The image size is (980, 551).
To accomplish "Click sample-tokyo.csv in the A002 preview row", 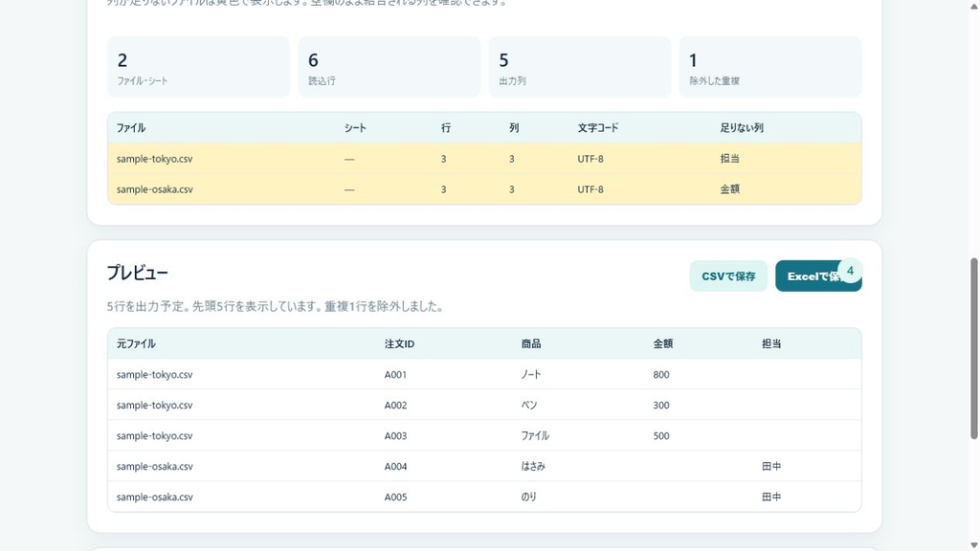I will click(154, 406).
